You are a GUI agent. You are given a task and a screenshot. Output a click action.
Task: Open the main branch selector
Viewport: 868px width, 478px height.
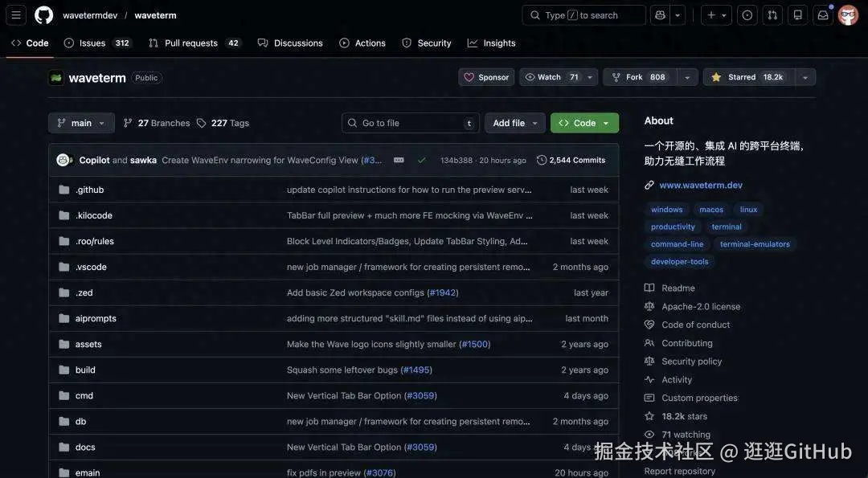[x=81, y=123]
